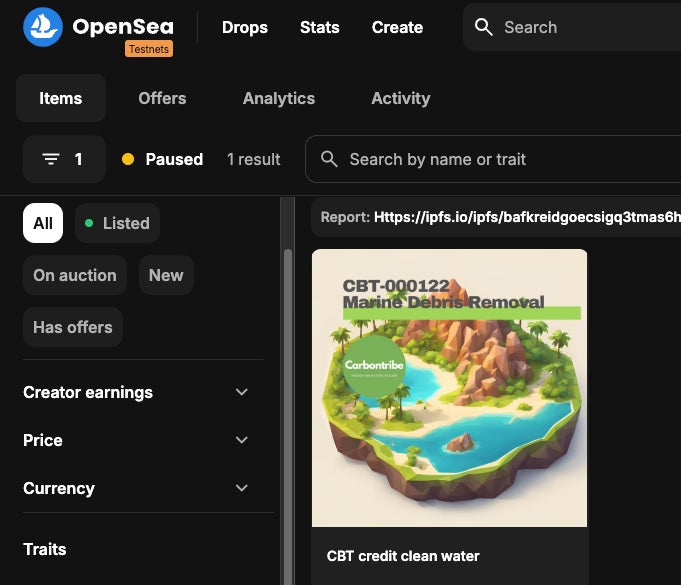This screenshot has height=585, width=681.
Task: Expand the Currency filter chevron
Action: [241, 488]
